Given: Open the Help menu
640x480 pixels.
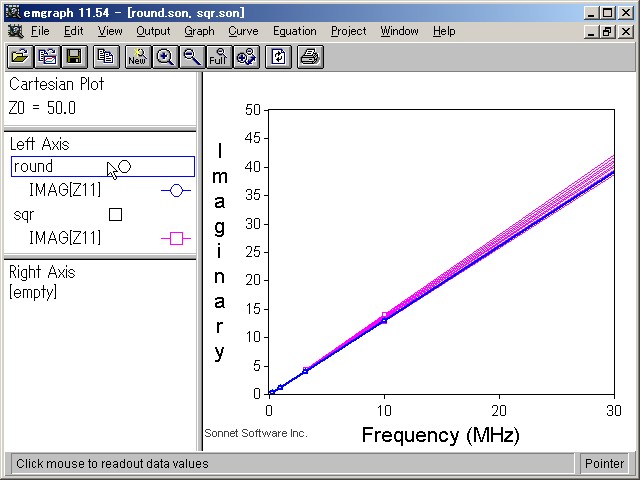Looking at the screenshot, I should click(444, 31).
